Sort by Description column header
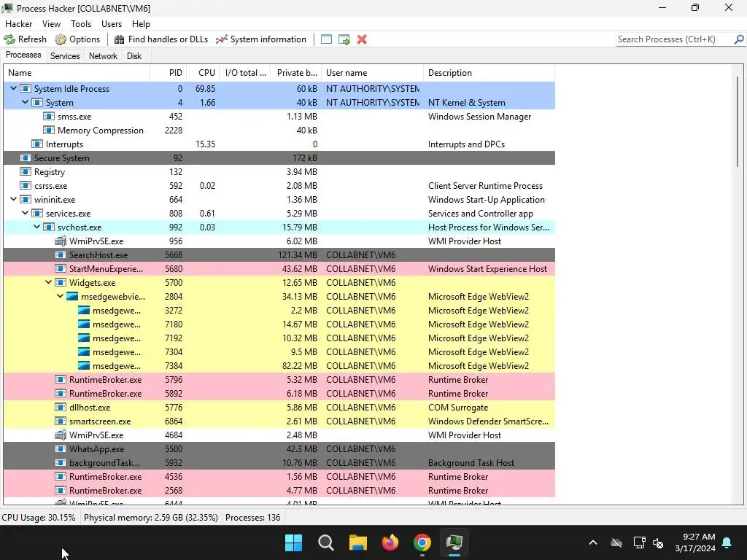The height and width of the screenshot is (560, 747). [x=489, y=73]
